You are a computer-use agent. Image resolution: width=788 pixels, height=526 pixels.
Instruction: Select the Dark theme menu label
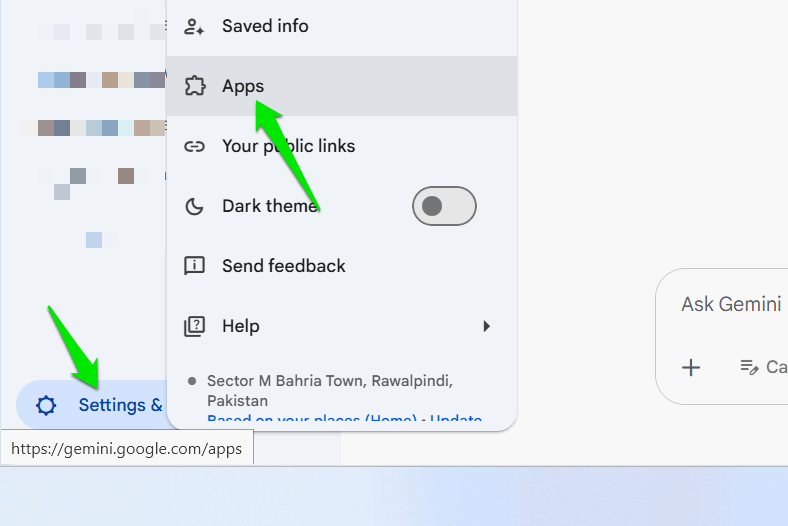(270, 206)
